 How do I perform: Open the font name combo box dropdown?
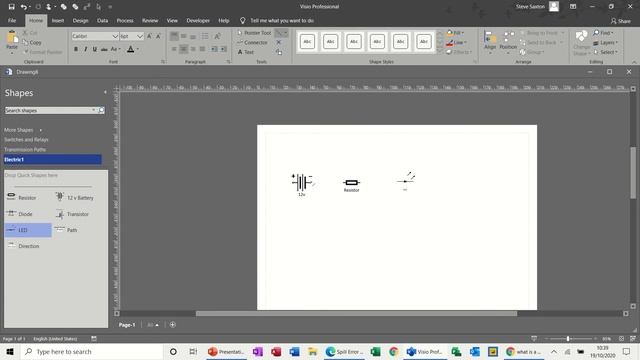pos(115,36)
